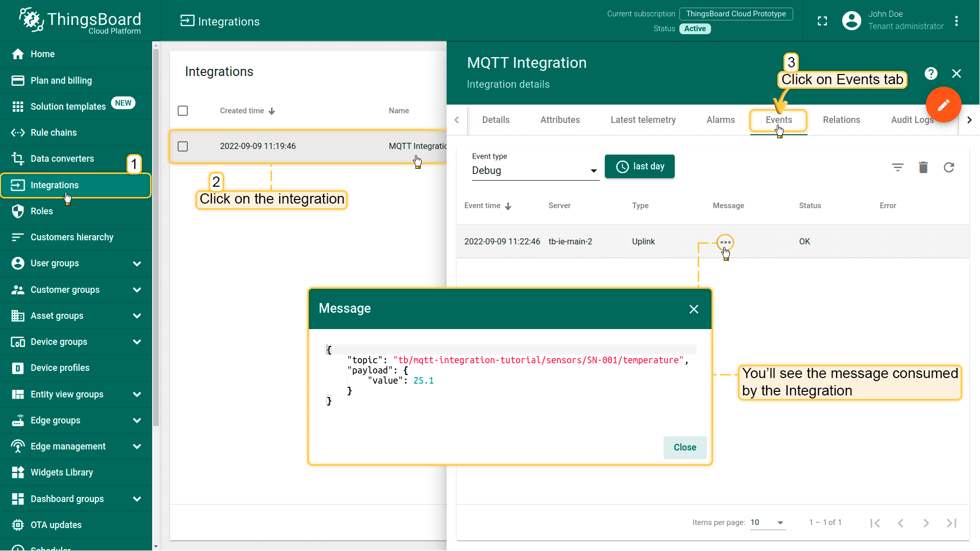Switch to Audit Logs tab
The height and width of the screenshot is (551, 980).
coord(912,120)
